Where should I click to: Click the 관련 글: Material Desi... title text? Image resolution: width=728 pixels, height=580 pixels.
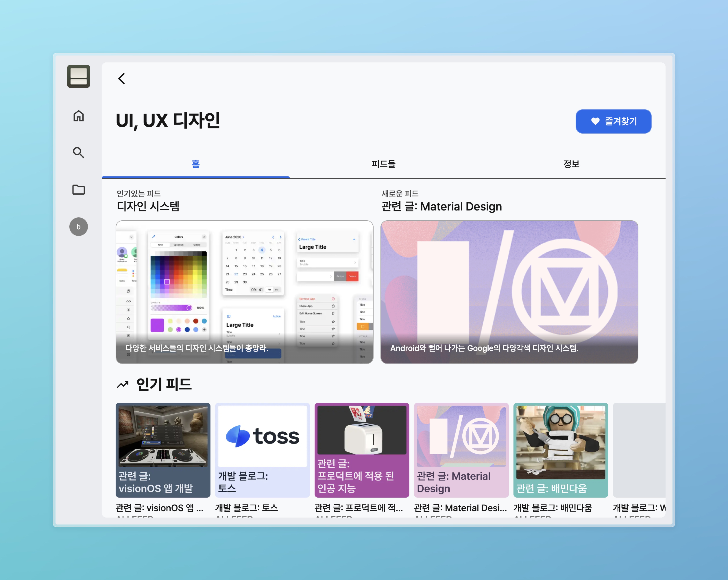point(460,508)
